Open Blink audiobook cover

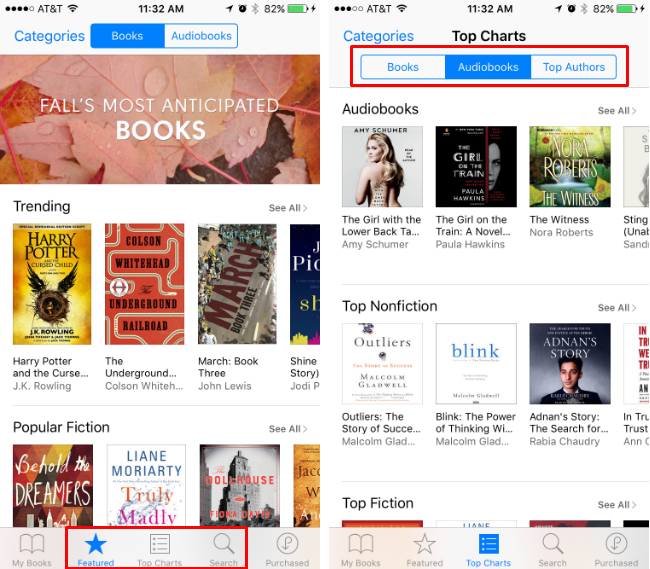476,363
